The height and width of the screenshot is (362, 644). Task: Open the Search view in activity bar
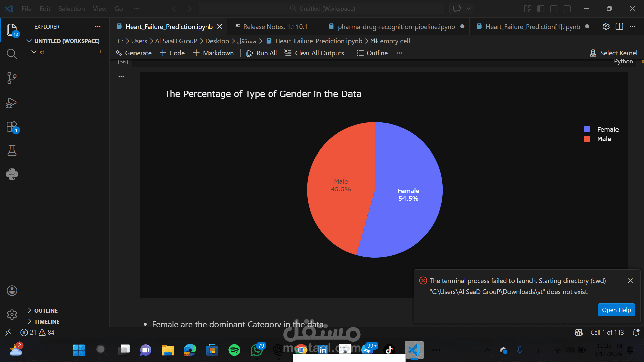pos(12,54)
